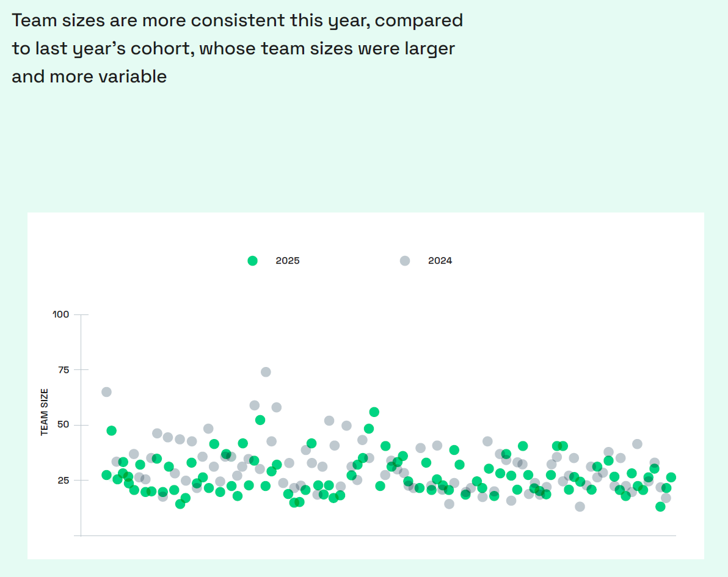
Task: Select the rightmost green 2025 data point
Action: (671, 477)
